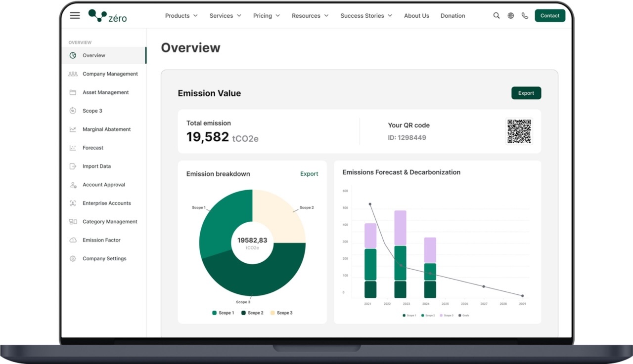Expand the Services dropdown menu
This screenshot has width=633, height=364.
[x=225, y=16]
